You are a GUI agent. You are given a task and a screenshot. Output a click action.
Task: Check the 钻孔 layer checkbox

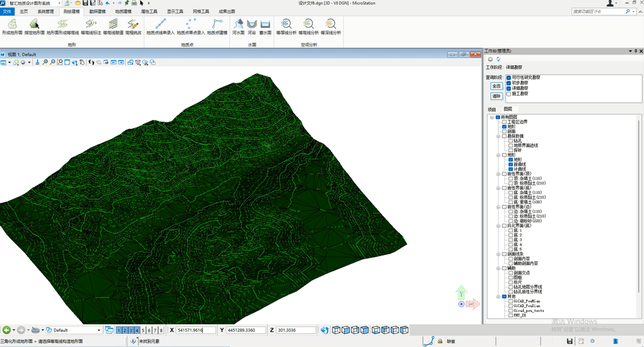click(x=511, y=141)
